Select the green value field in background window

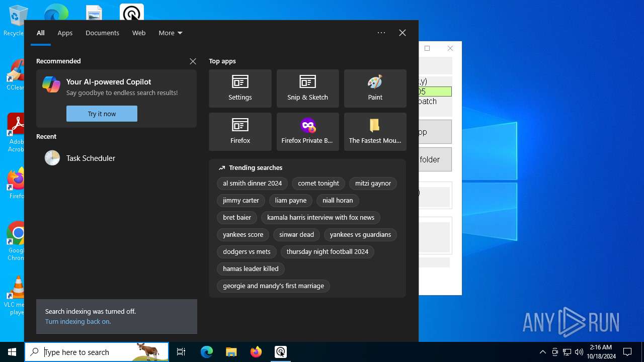(x=435, y=92)
